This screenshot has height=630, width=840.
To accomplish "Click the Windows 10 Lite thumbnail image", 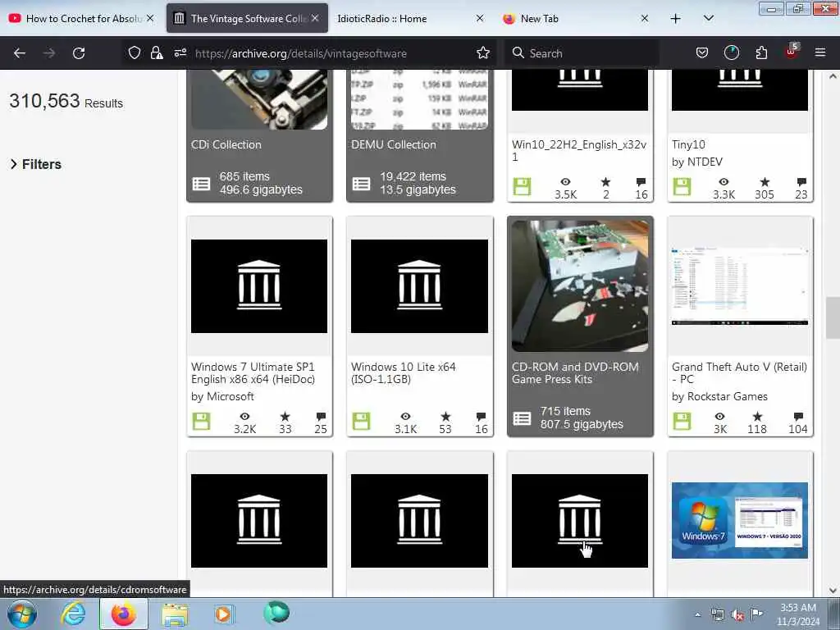I will (x=419, y=286).
